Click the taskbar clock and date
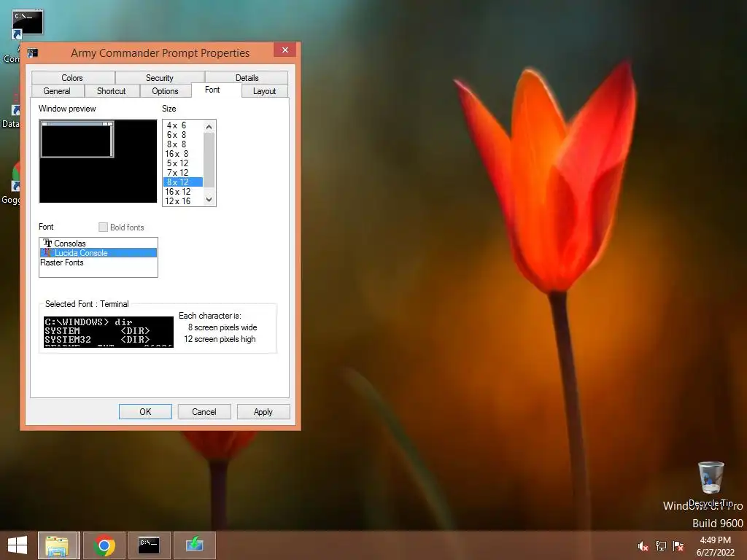 coord(715,546)
